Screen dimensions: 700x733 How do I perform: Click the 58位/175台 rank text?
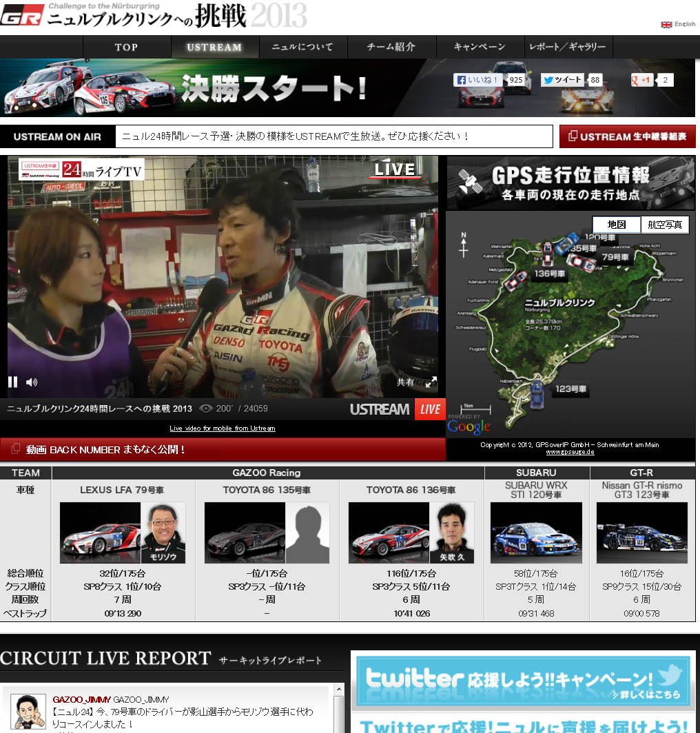[x=536, y=574]
